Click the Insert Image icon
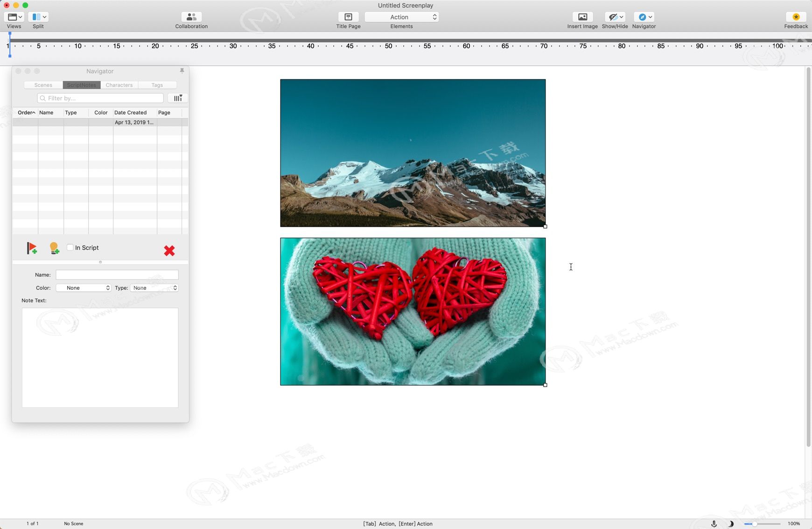Screen dimensions: 812x529 click(582, 17)
